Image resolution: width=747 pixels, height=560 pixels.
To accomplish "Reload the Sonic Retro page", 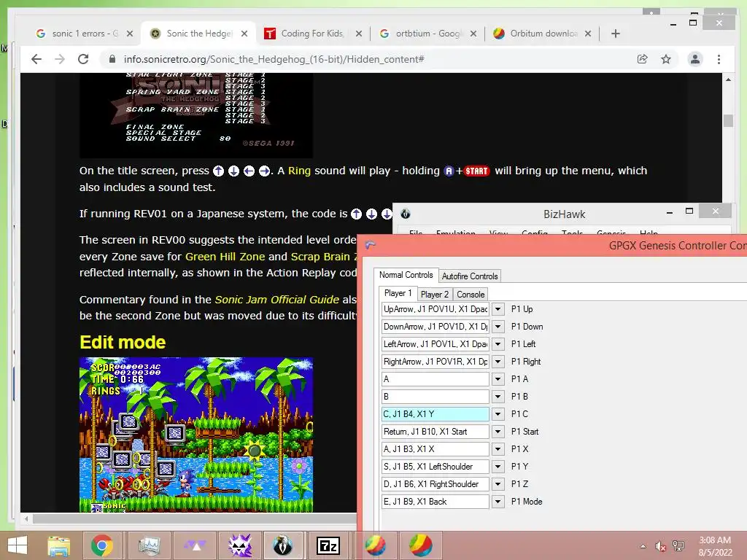I will point(83,59).
